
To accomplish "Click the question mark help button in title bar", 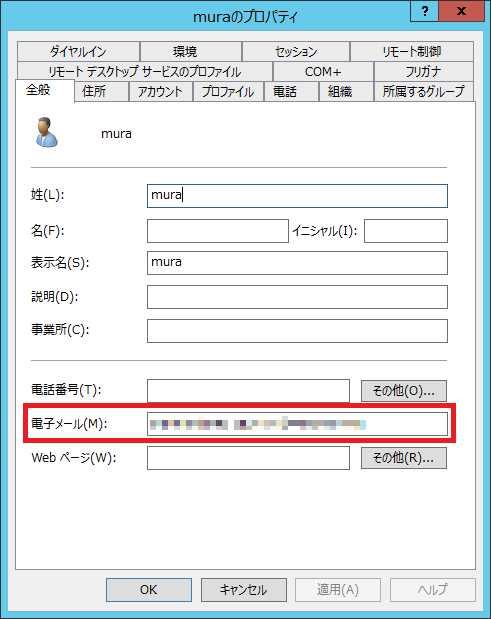I will (424, 11).
